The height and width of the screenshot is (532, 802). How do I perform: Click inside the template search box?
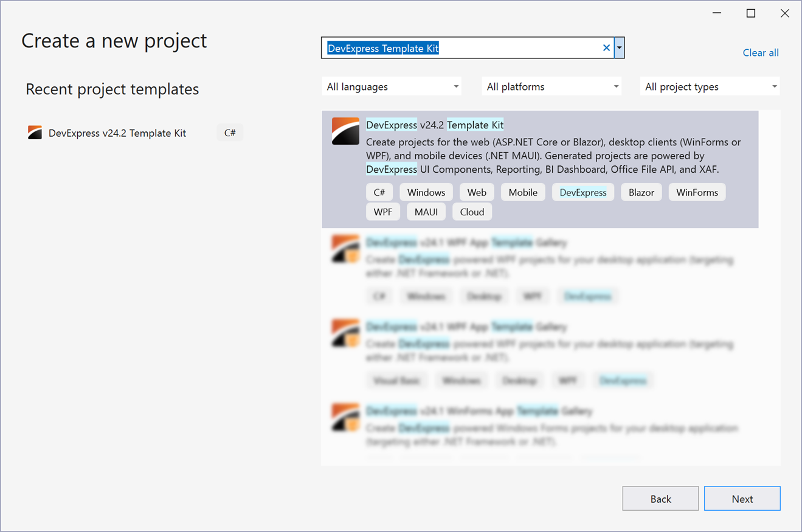[x=462, y=48]
